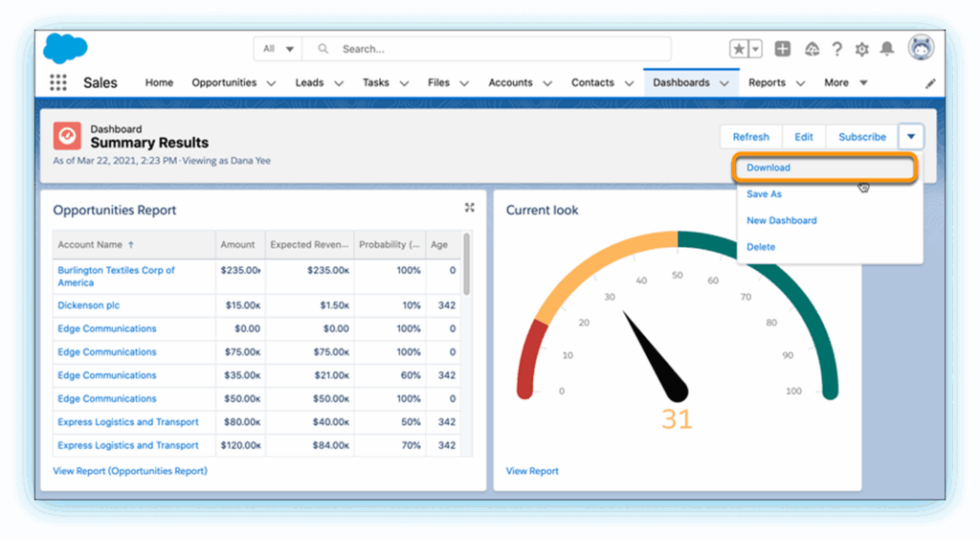This screenshot has width=980, height=539.
Task: Expand the Contacts tab chevron
Action: [630, 83]
